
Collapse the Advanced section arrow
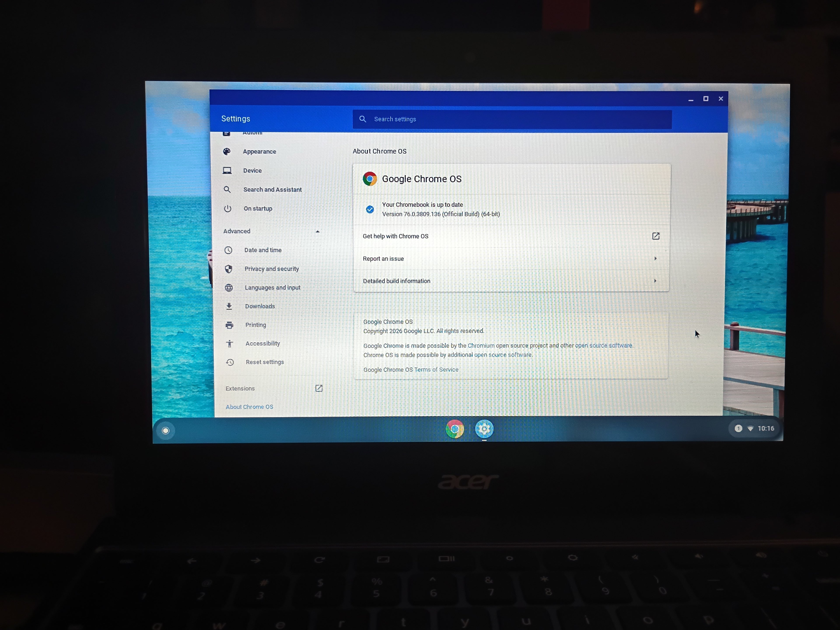click(317, 231)
